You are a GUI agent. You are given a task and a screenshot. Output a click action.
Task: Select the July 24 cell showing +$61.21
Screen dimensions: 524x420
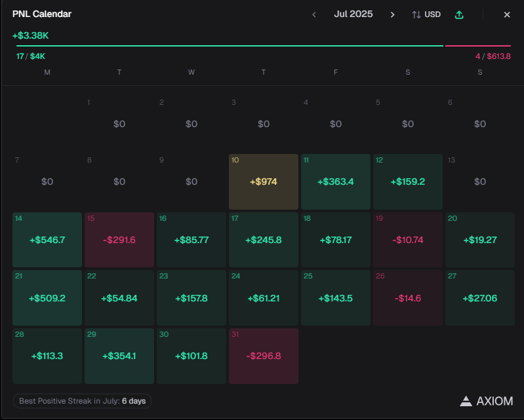tap(264, 298)
